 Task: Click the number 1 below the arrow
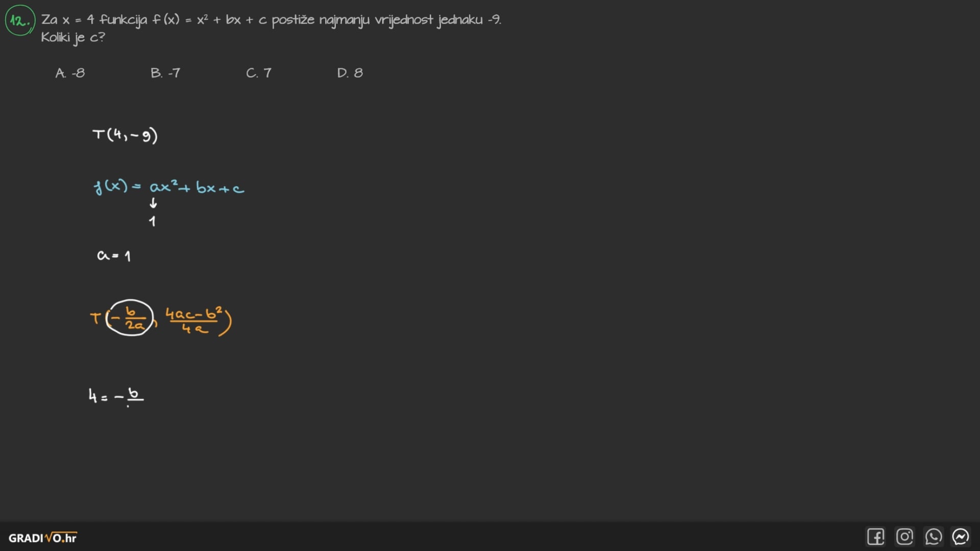pos(152,221)
